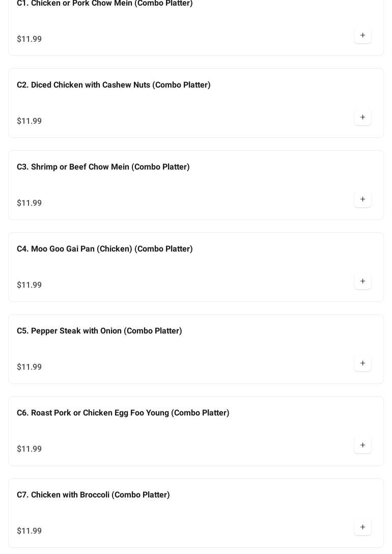Click the $11.99 price of C7 Chicken with Broccoli

tap(30, 531)
